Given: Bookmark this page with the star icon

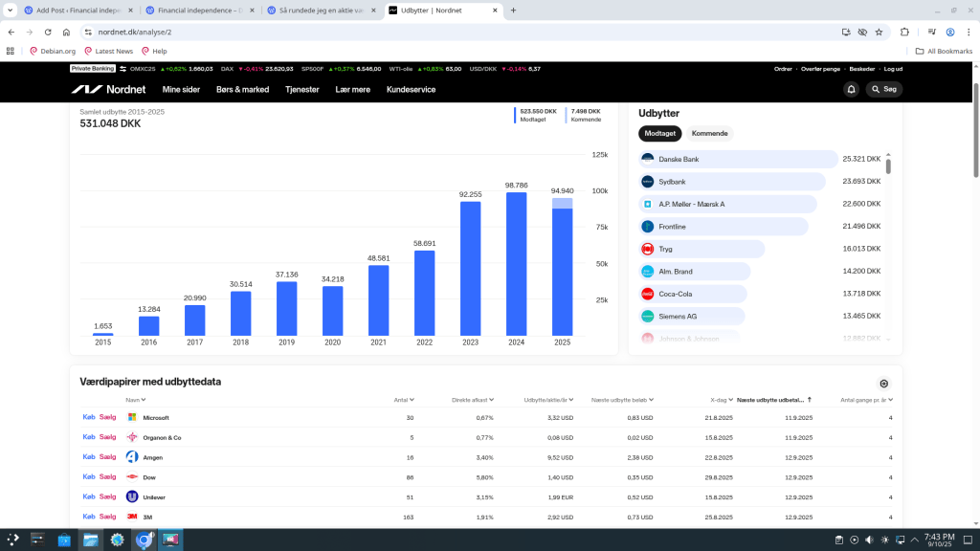Looking at the screenshot, I should (x=879, y=32).
